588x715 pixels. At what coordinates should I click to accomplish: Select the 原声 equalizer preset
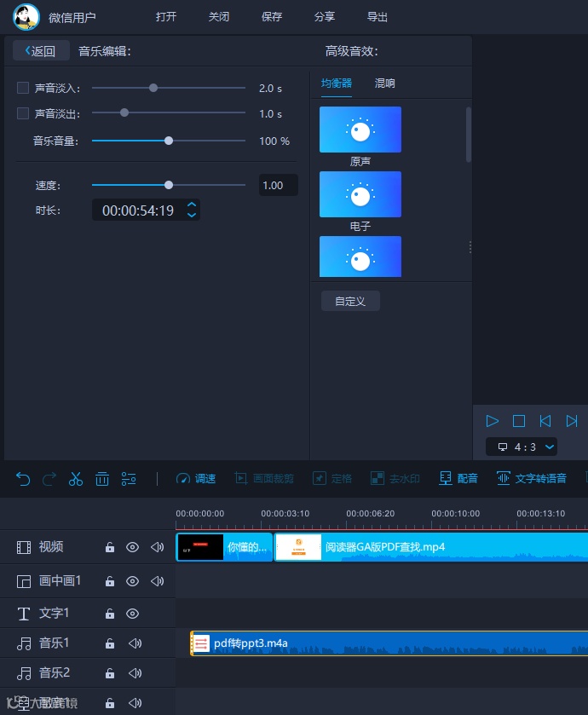360,130
